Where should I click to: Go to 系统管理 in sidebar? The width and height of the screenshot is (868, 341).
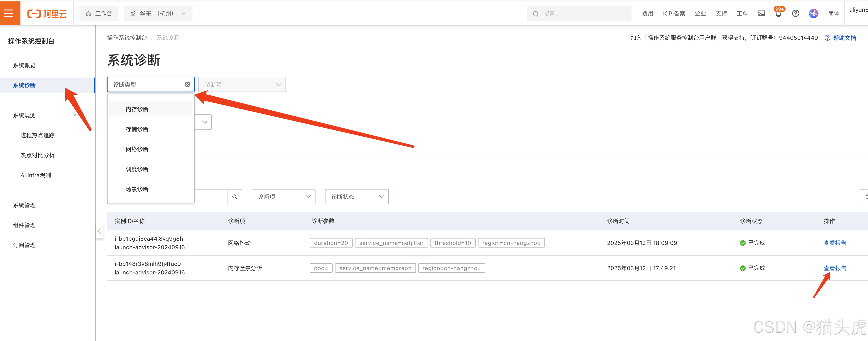pos(24,205)
